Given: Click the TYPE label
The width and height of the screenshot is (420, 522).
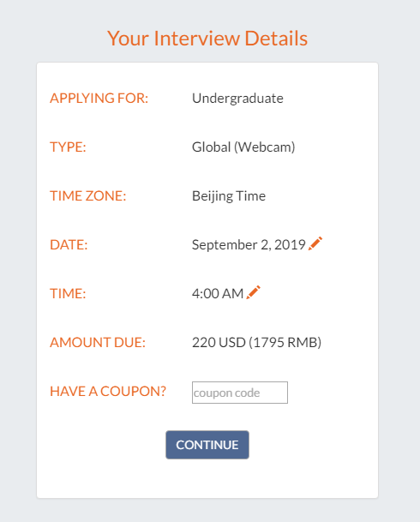Looking at the screenshot, I should [68, 147].
